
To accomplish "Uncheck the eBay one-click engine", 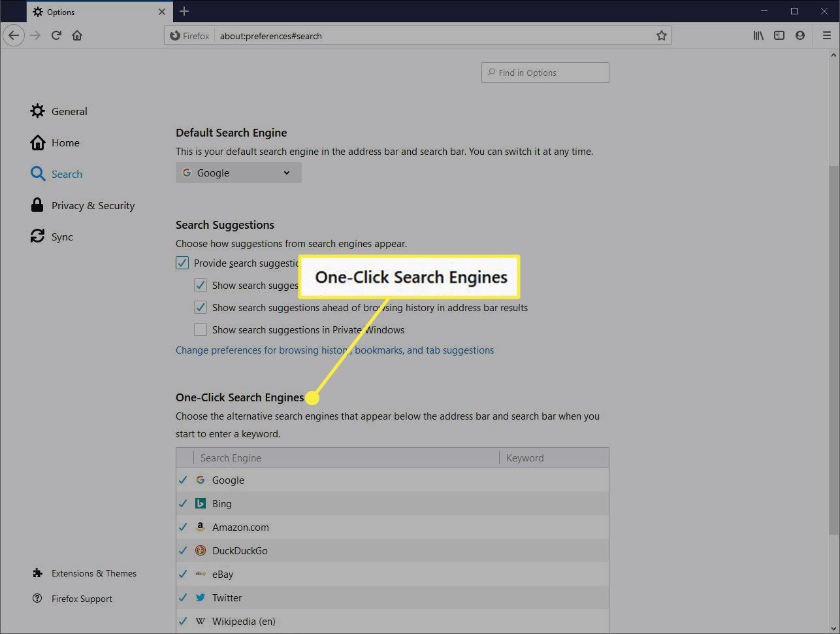I will click(183, 574).
